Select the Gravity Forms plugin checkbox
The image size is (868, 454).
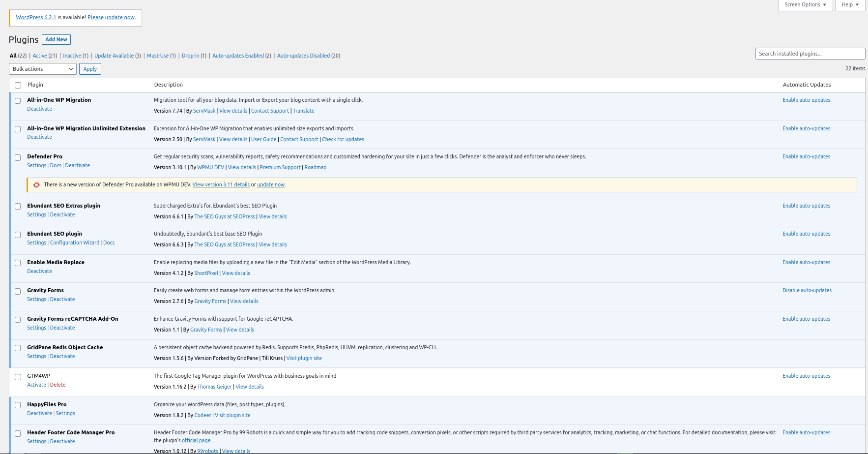(18, 291)
